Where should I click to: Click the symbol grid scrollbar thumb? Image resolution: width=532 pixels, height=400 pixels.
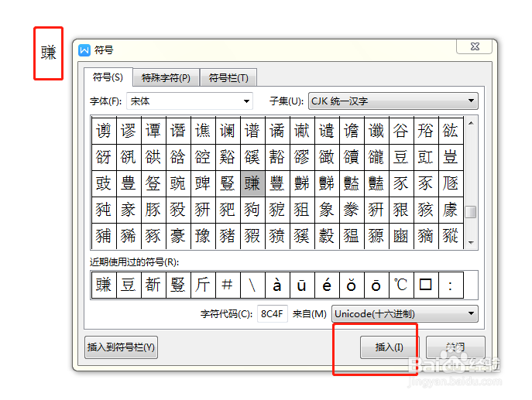pyautogui.click(x=471, y=212)
